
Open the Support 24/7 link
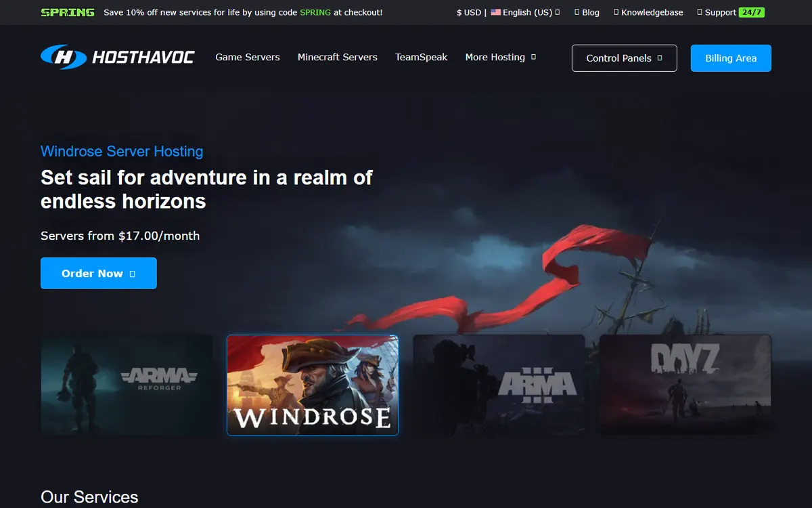pos(731,12)
